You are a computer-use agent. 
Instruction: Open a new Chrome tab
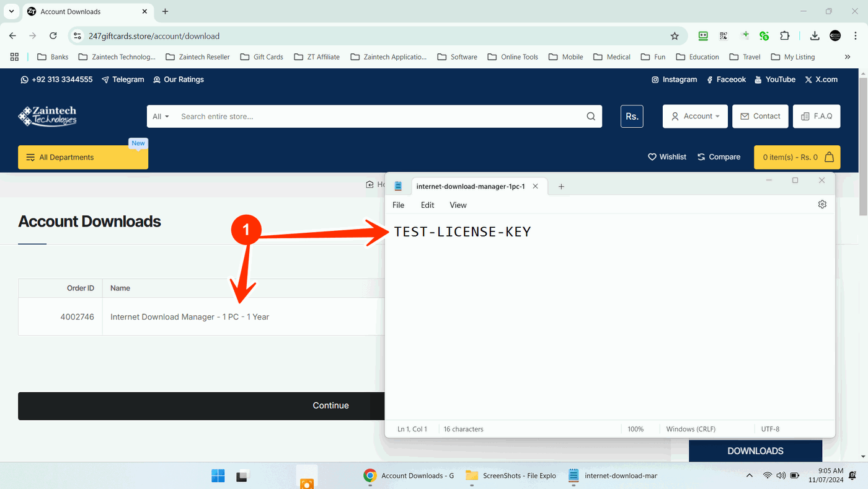(165, 11)
